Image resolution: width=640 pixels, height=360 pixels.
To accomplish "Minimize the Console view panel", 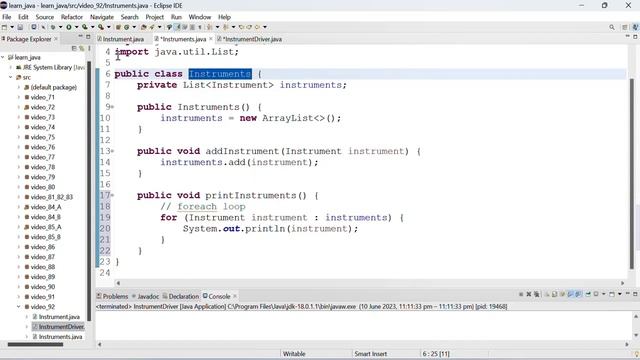I will click(628, 293).
